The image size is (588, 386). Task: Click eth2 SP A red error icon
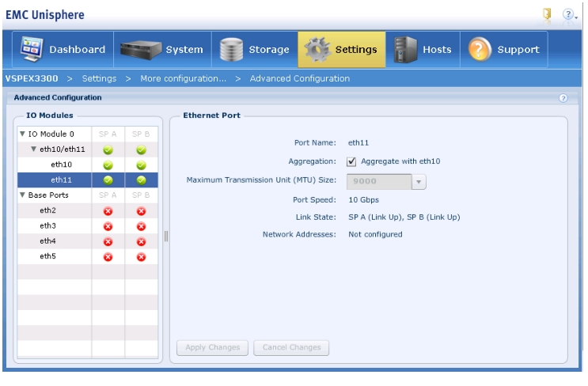pyautogui.click(x=108, y=211)
